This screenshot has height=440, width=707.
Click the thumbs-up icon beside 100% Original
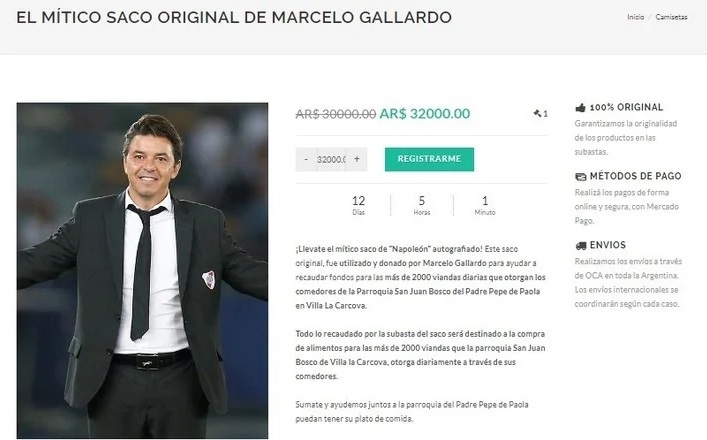pos(580,107)
